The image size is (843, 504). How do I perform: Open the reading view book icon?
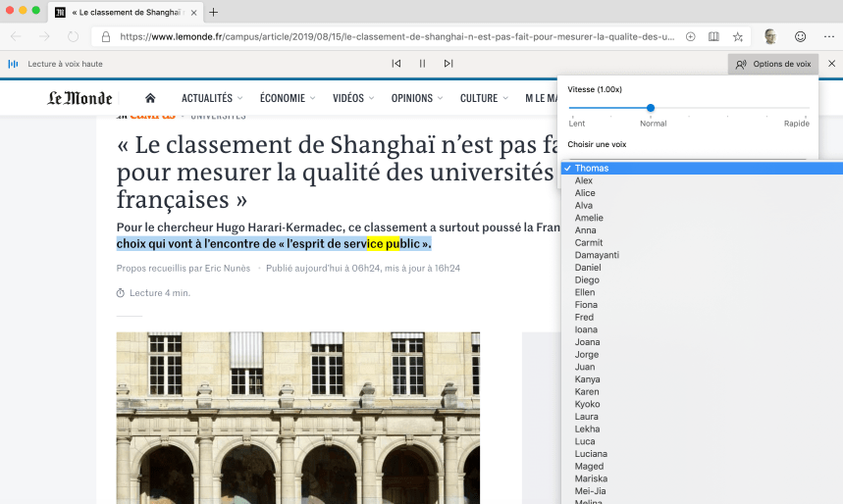pyautogui.click(x=713, y=36)
